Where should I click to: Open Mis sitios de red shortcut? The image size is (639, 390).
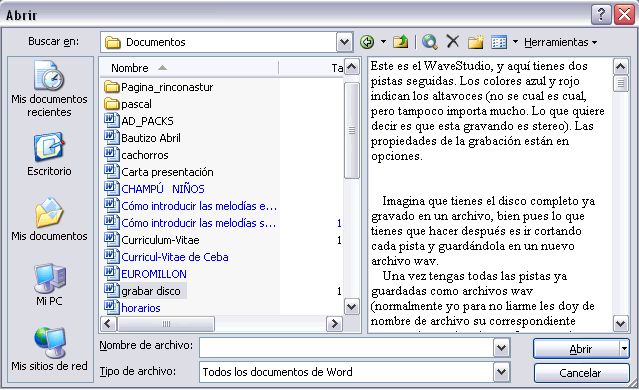pyautogui.click(x=49, y=349)
